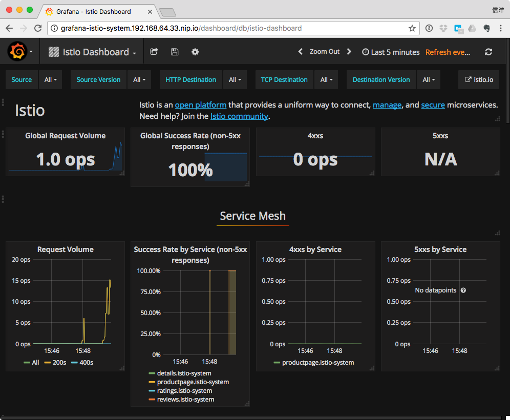
Task: Open dashboard settings gear icon
Action: [195, 52]
